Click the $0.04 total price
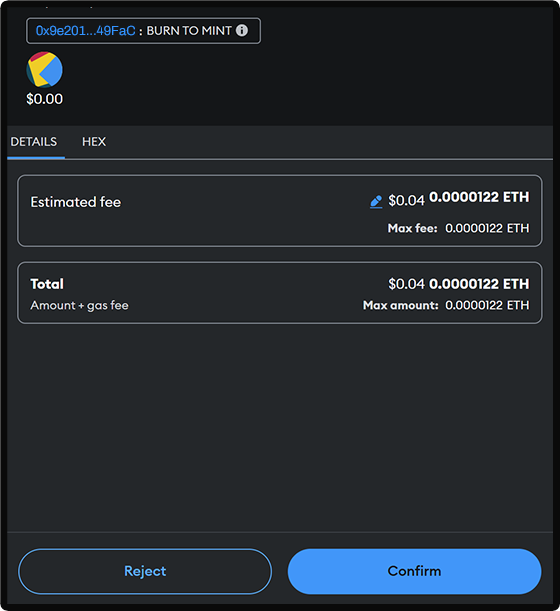Viewport: 560px width, 611px height. coord(406,284)
